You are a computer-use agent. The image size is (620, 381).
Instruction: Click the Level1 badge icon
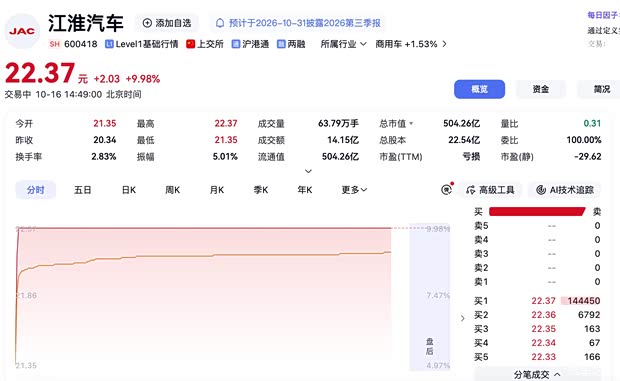[109, 44]
